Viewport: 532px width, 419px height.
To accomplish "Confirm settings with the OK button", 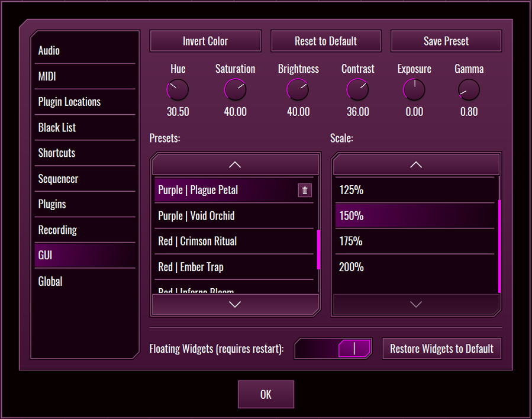I will point(266,394).
